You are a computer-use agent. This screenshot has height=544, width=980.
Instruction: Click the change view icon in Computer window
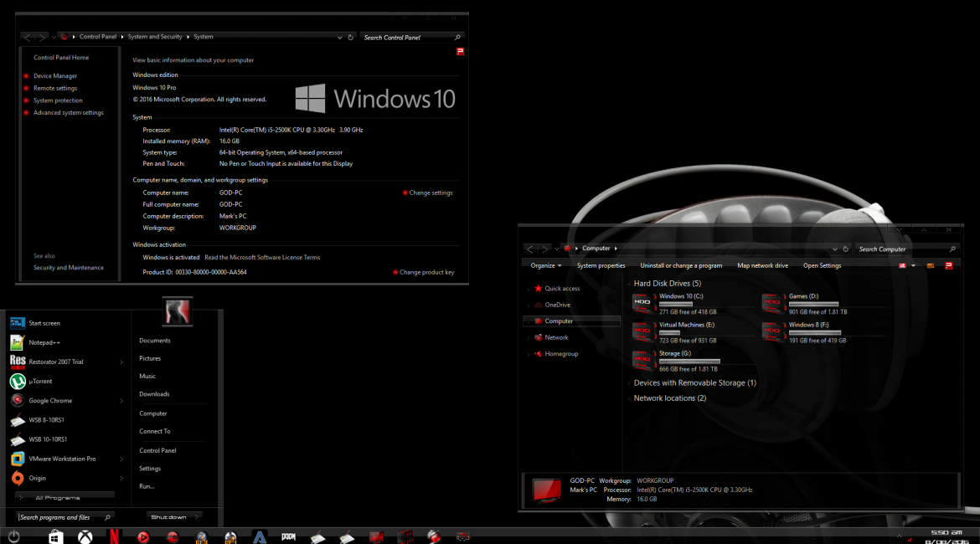pyautogui.click(x=902, y=265)
